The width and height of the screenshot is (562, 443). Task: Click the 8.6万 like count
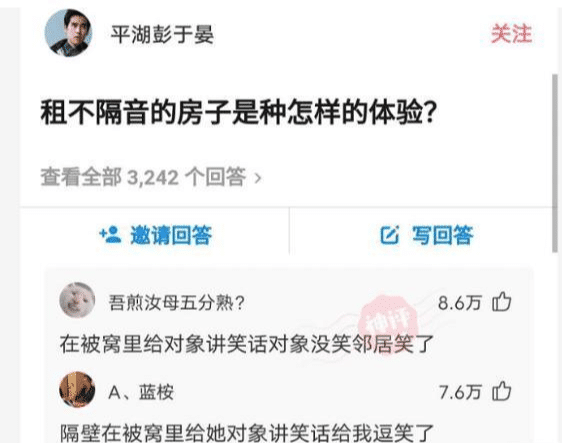click(459, 303)
